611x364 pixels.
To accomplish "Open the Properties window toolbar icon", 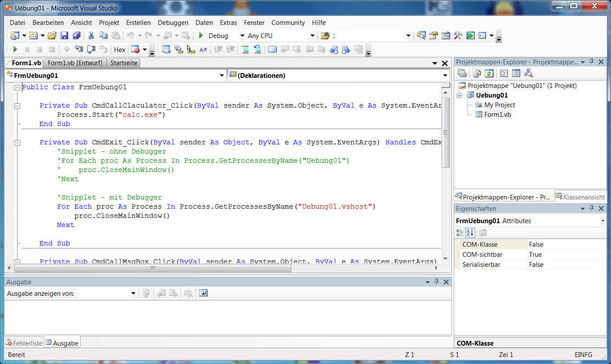I will point(434,35).
